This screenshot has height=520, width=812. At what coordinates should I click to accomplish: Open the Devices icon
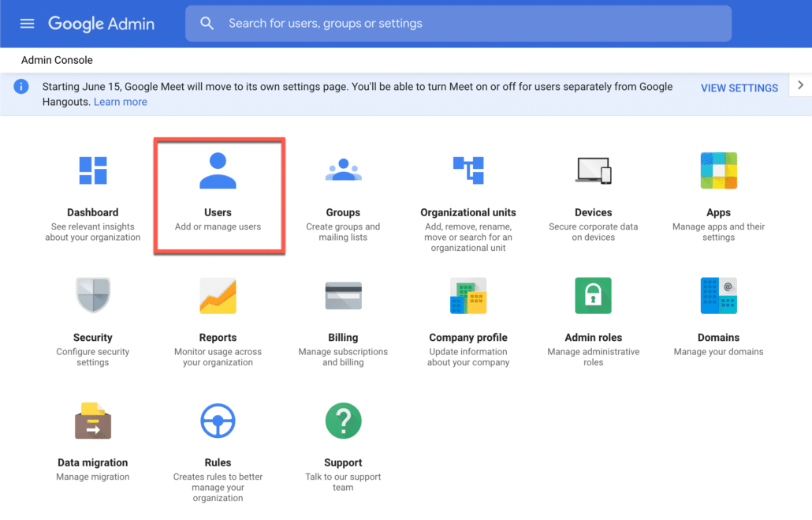point(594,170)
